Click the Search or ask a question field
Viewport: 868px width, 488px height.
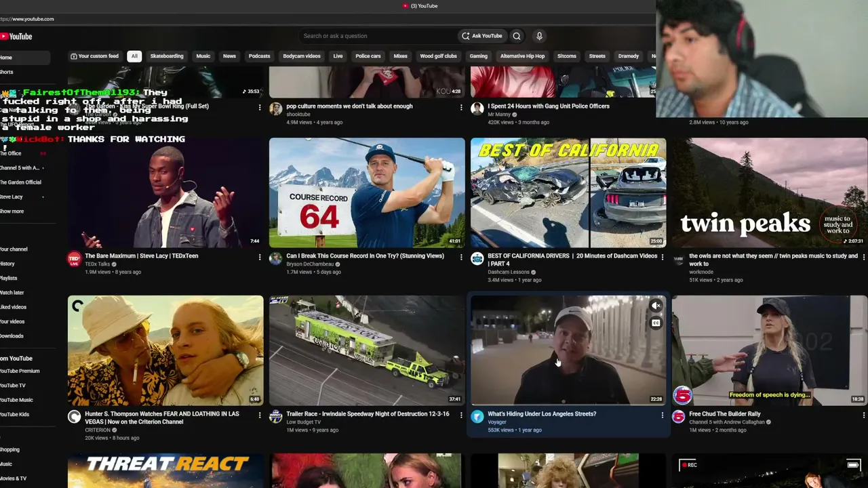click(377, 36)
